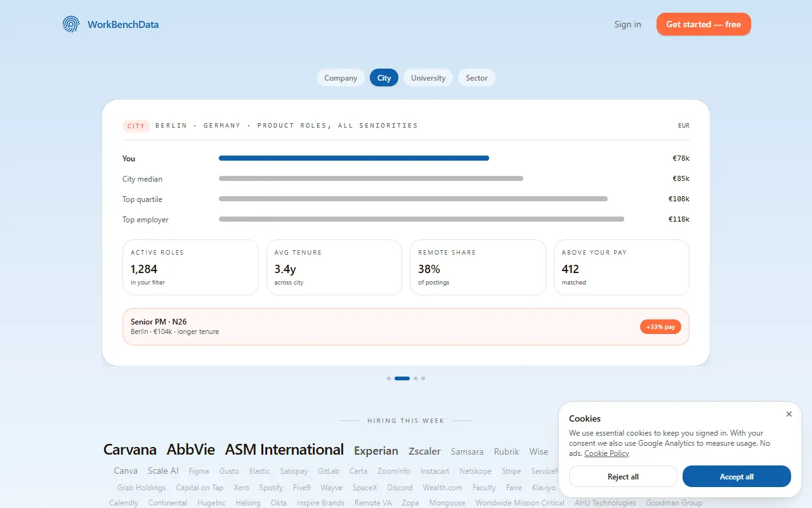This screenshot has height=508, width=812.
Task: Switch to the Company tab
Action: pos(341,78)
